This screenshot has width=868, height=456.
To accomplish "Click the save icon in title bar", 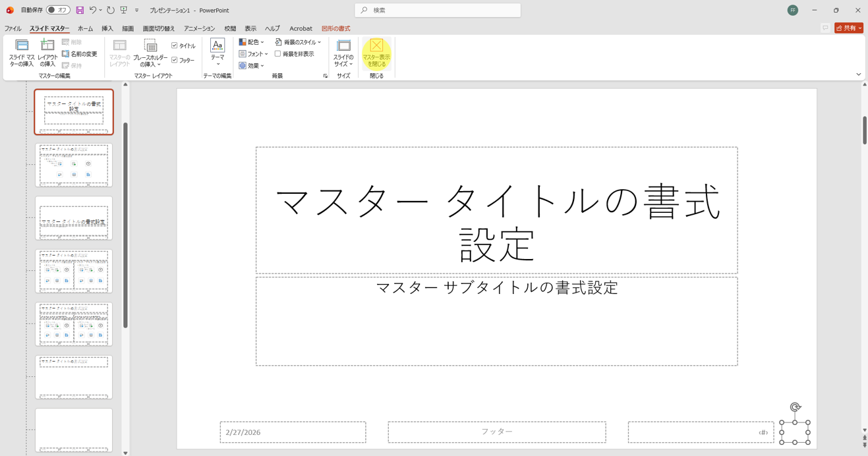I will [x=80, y=11].
